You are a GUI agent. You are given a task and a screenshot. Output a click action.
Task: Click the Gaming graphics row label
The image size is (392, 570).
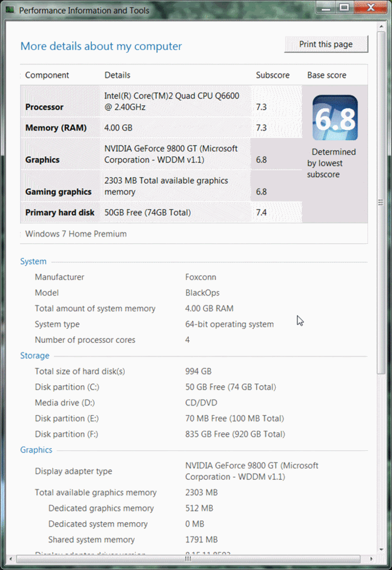58,191
